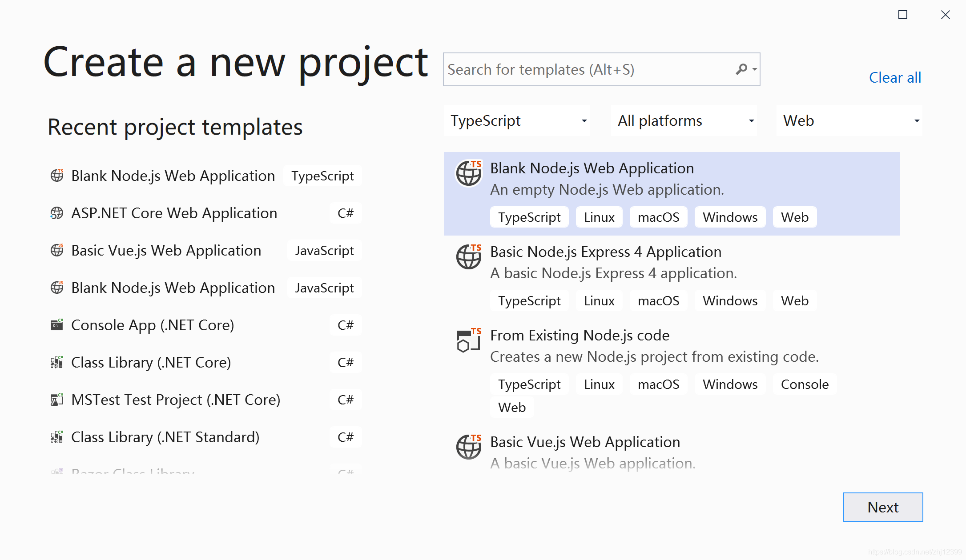The image size is (966, 560).
Task: Click Blank Node.js TypeScript template globe icon
Action: click(x=469, y=173)
